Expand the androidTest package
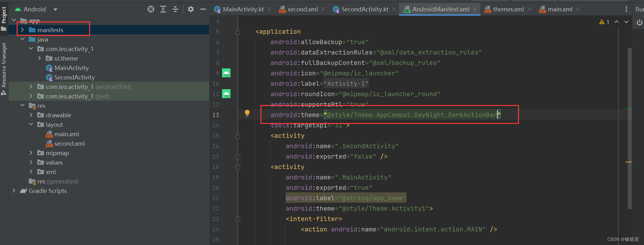Image resolution: width=644 pixels, height=245 pixels. coord(31,87)
